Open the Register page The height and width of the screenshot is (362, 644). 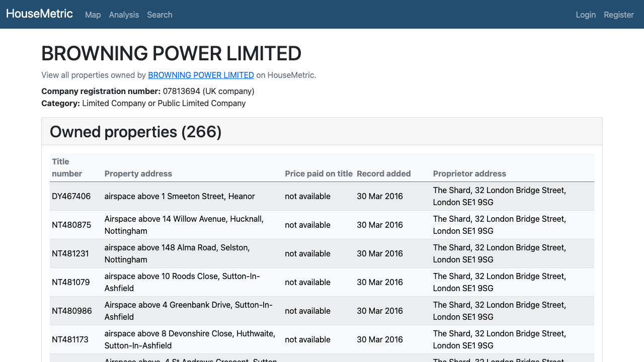[618, 15]
